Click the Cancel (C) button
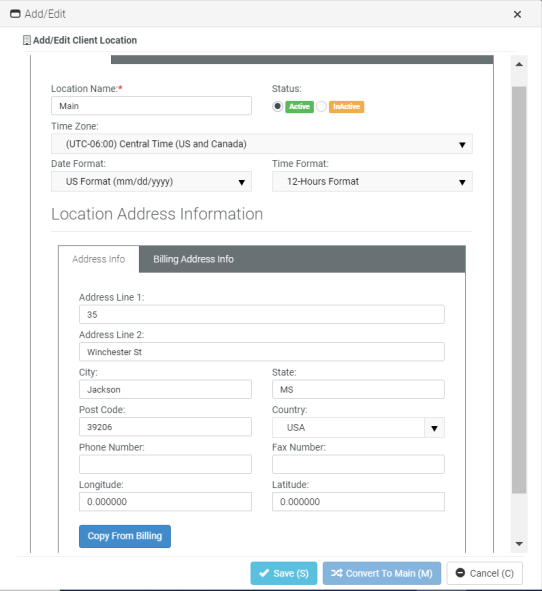This screenshot has width=542, height=591. point(484,573)
